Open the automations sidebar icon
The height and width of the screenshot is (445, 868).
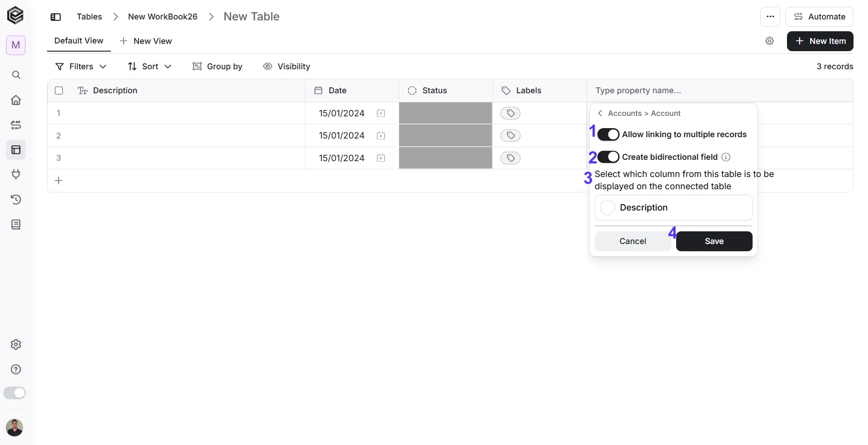point(16,125)
